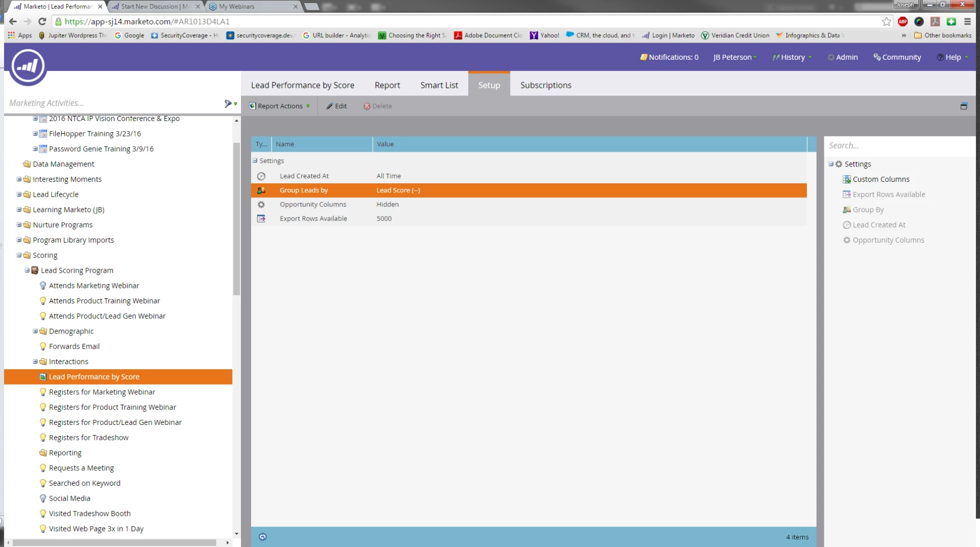Click the Lead Performance by Score report icon

[43, 377]
